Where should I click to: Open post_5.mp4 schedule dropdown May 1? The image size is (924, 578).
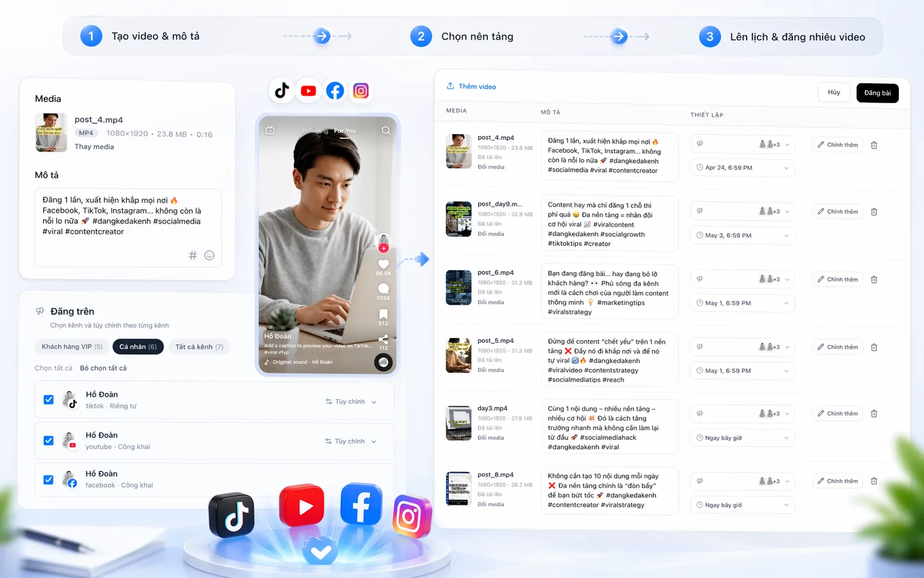(742, 371)
